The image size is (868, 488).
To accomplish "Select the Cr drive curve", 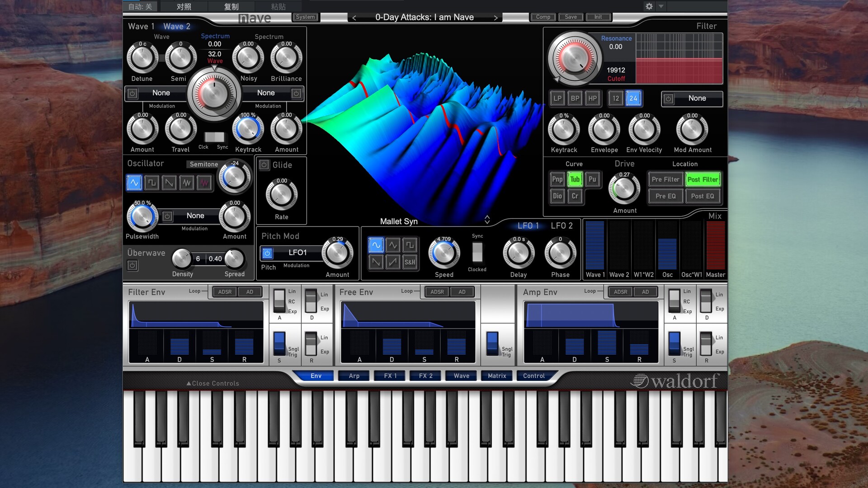I will pyautogui.click(x=575, y=196).
